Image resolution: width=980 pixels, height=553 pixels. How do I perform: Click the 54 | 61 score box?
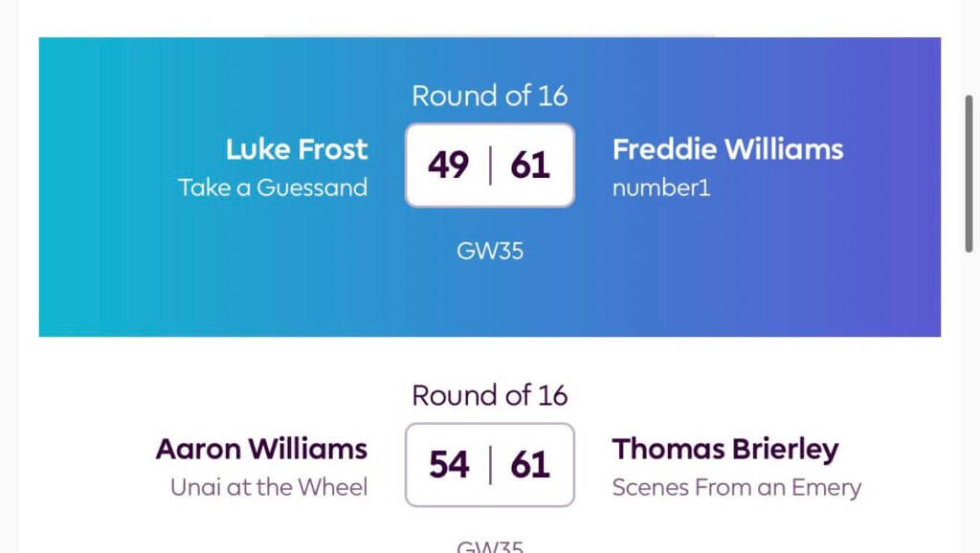(490, 465)
